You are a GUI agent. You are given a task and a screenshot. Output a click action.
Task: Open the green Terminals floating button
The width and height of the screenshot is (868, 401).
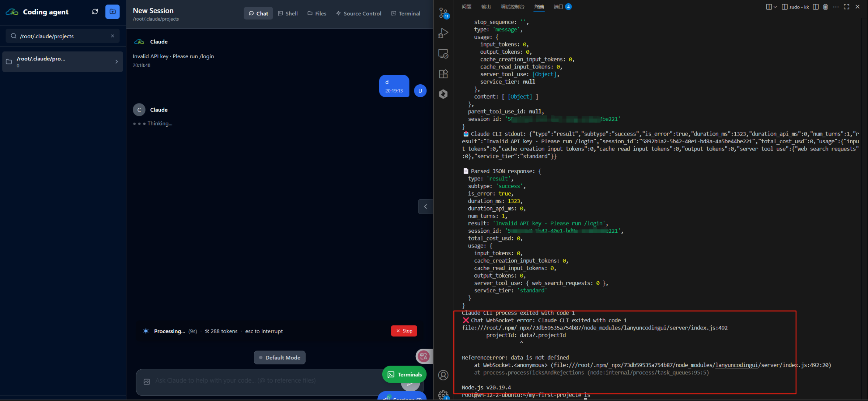[404, 374]
